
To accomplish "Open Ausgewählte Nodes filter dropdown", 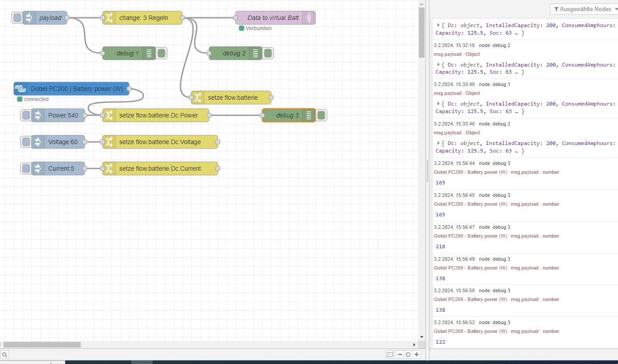I will coord(584,9).
